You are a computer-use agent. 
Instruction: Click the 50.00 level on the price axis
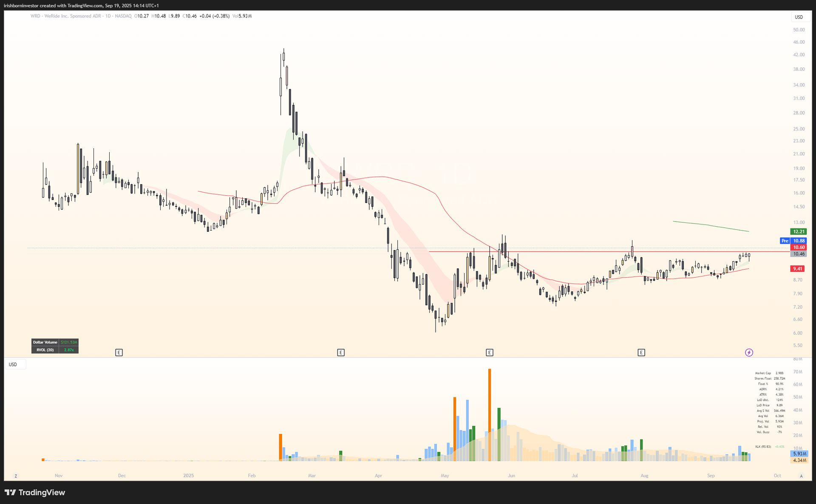tap(799, 30)
